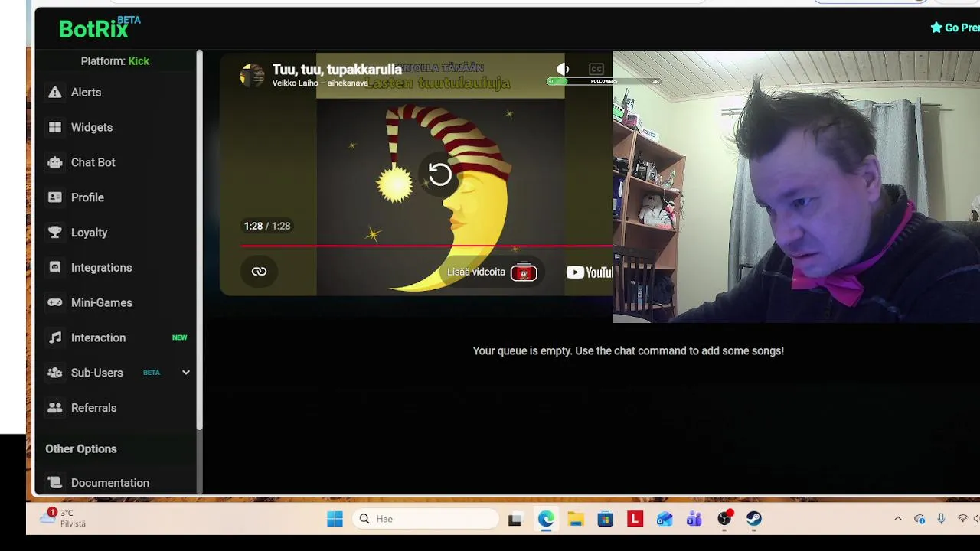Click the Documentation icon in sidebar

pyautogui.click(x=54, y=483)
